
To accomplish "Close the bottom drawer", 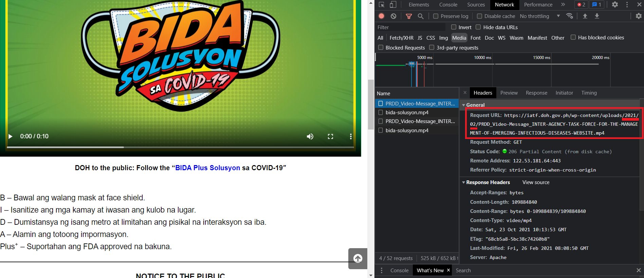I will click(x=639, y=270).
